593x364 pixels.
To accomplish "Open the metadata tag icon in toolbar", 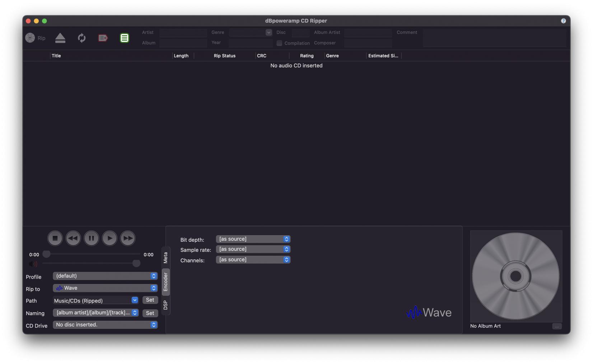I will click(x=103, y=38).
